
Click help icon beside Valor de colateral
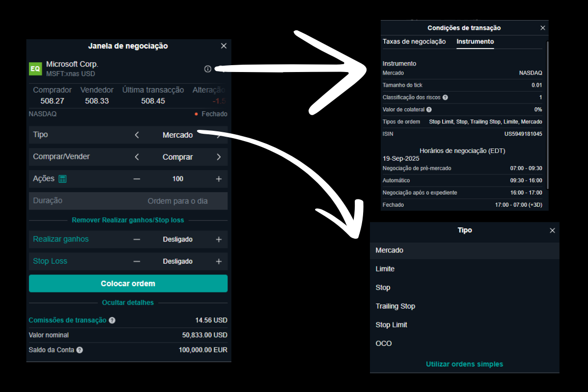429,110
